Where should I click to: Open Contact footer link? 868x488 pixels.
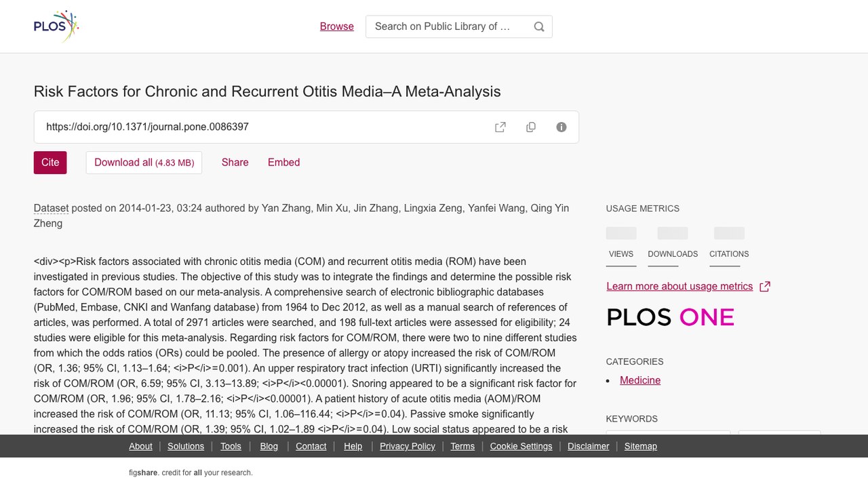pyautogui.click(x=311, y=446)
